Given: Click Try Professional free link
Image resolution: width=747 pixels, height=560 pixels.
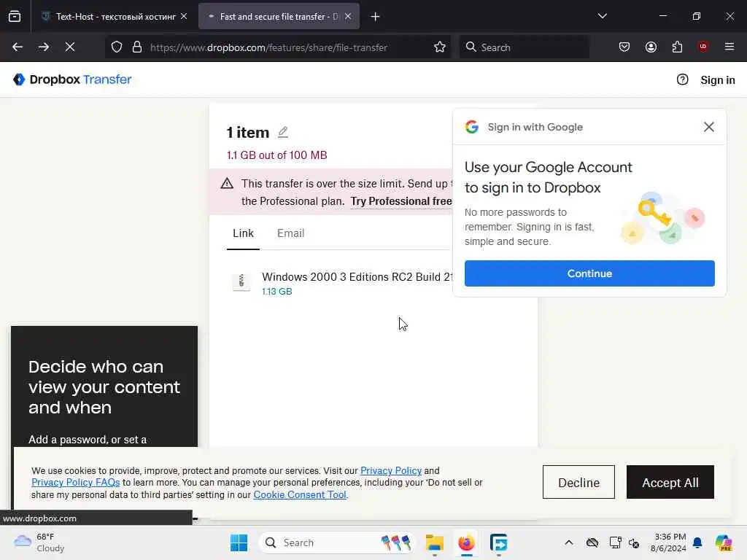Looking at the screenshot, I should point(402,201).
